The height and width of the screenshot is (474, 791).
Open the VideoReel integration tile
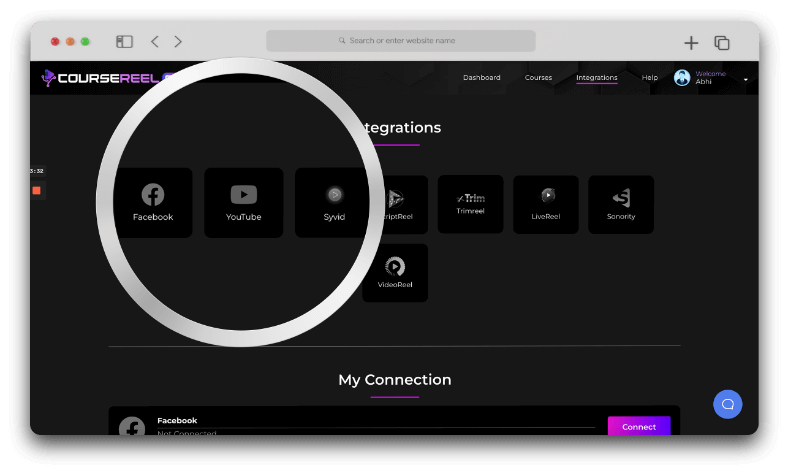click(x=395, y=273)
